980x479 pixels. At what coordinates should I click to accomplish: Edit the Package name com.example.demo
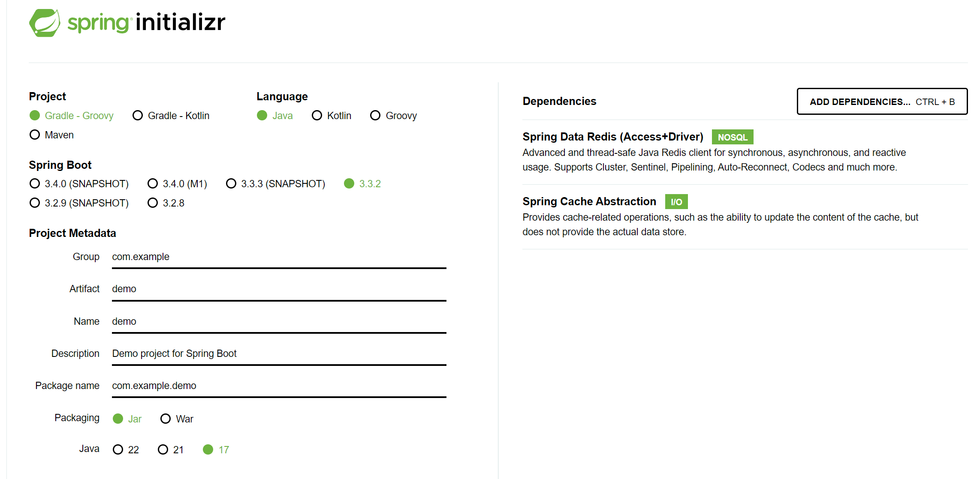click(x=278, y=386)
